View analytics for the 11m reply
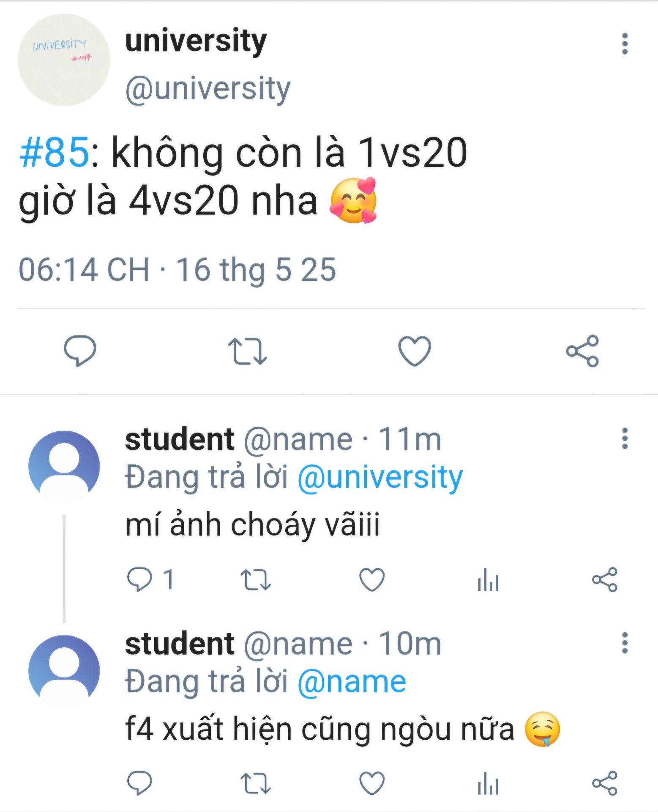This screenshot has width=658, height=812. (488, 579)
